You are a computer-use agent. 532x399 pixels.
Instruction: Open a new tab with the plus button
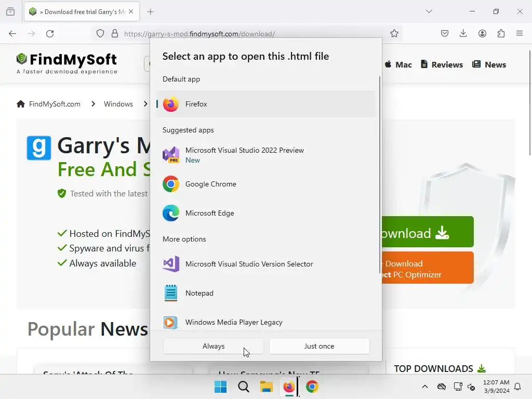(150, 12)
